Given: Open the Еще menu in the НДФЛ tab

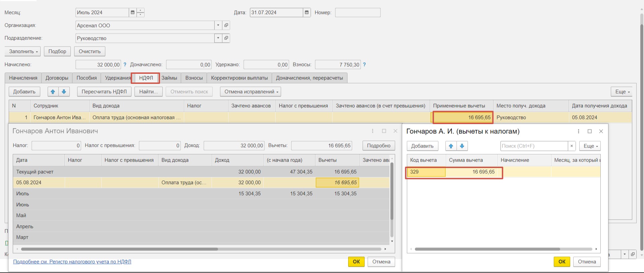Looking at the screenshot, I should click(x=623, y=92).
